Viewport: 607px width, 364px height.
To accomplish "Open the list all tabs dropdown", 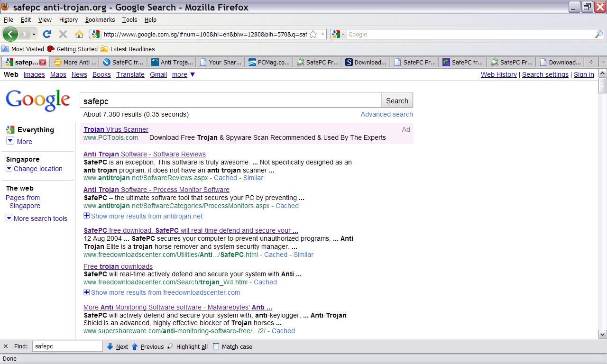I will [x=603, y=62].
